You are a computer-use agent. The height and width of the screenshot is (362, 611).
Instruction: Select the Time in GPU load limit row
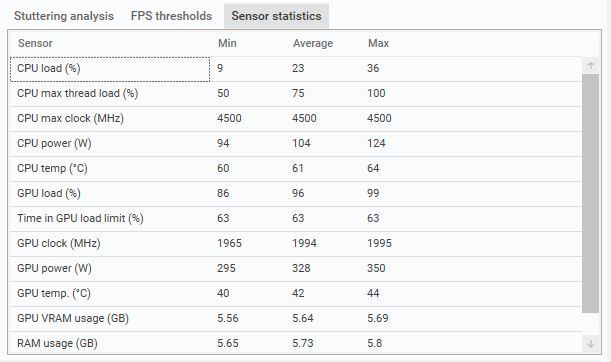tap(296, 219)
